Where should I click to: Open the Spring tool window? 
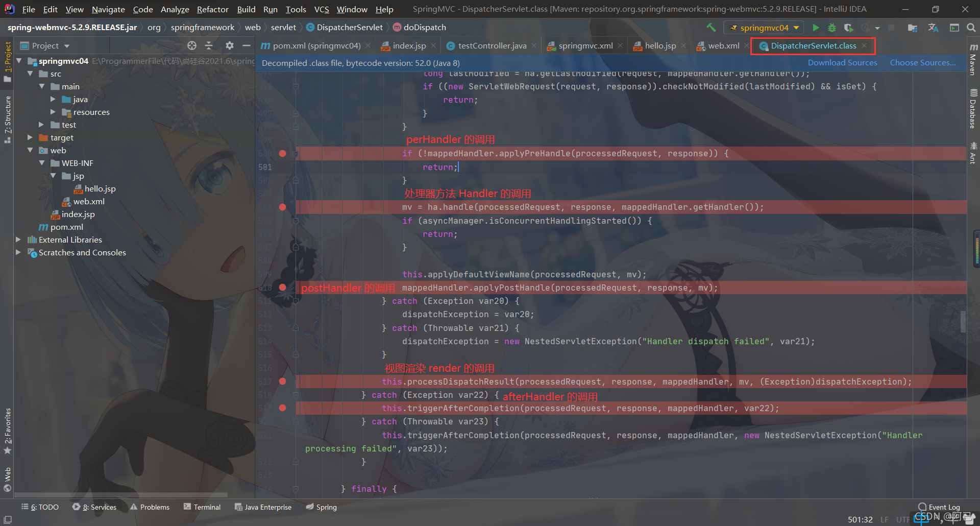[321, 507]
